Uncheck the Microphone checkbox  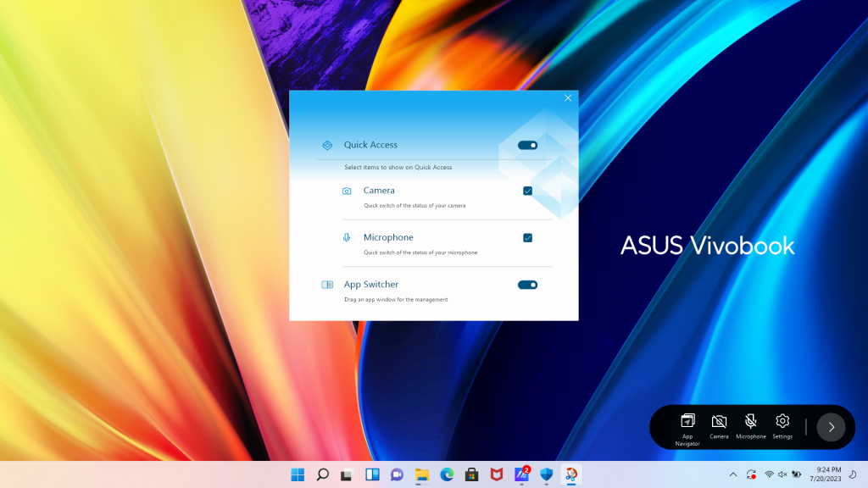point(527,238)
